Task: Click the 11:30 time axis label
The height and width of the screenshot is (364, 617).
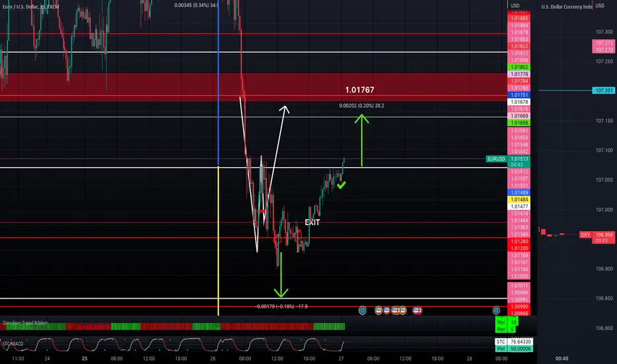Action: point(18,359)
